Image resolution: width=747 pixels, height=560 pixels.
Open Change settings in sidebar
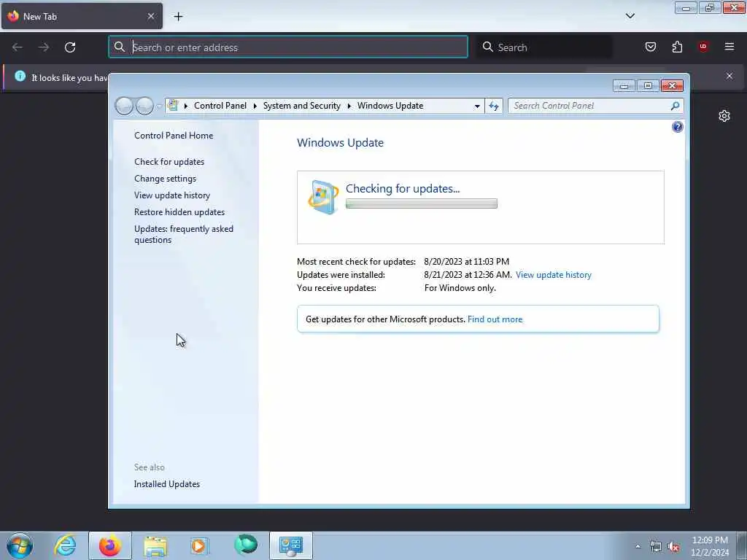pos(165,178)
